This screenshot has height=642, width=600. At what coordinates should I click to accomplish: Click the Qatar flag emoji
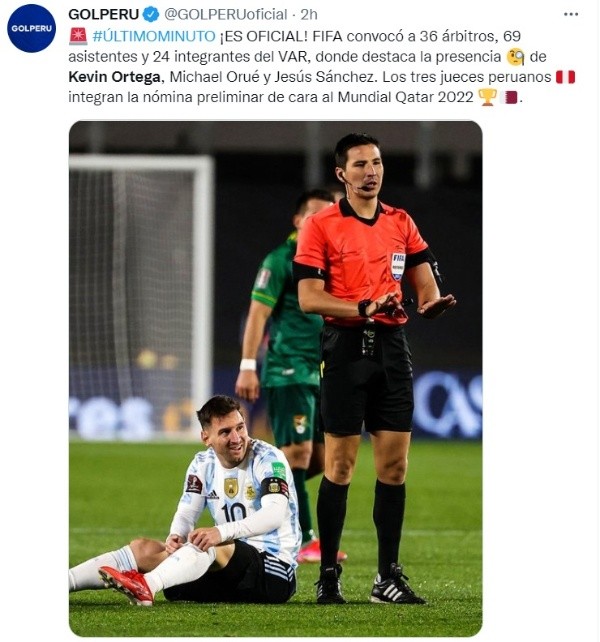[x=509, y=97]
